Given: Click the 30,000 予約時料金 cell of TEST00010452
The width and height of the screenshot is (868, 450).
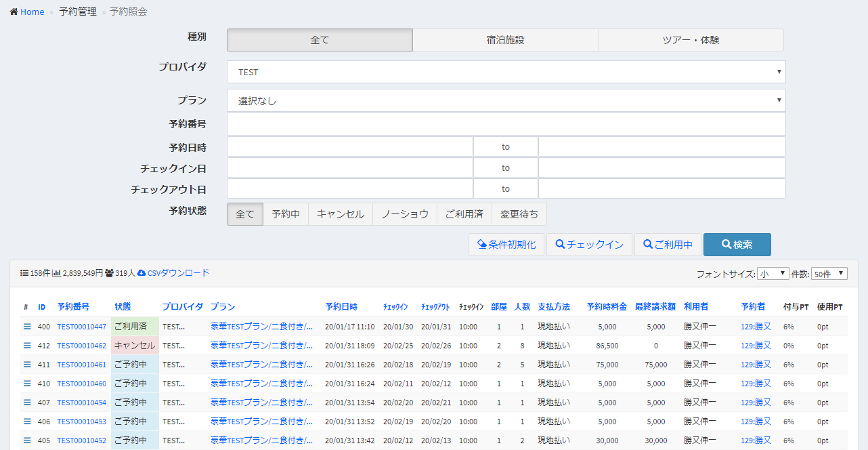Looking at the screenshot, I should pos(607,441).
